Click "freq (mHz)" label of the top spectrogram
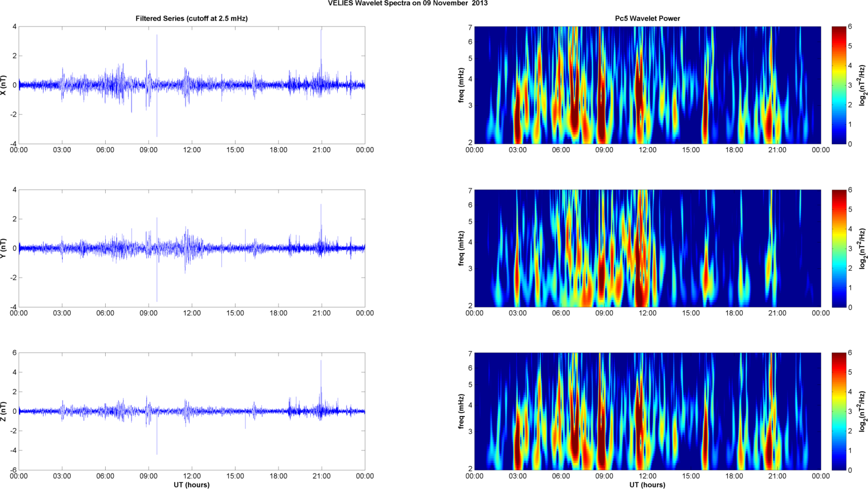The width and height of the screenshot is (868, 489). [x=461, y=85]
